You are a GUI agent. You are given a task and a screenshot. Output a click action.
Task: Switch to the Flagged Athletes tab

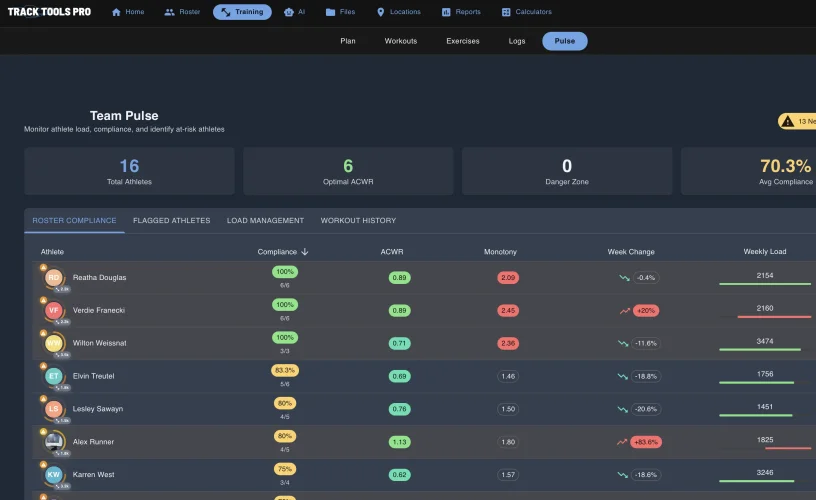click(171, 220)
